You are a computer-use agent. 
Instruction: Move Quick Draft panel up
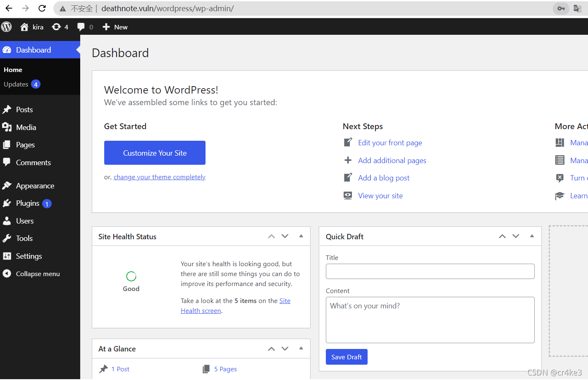pyautogui.click(x=502, y=236)
